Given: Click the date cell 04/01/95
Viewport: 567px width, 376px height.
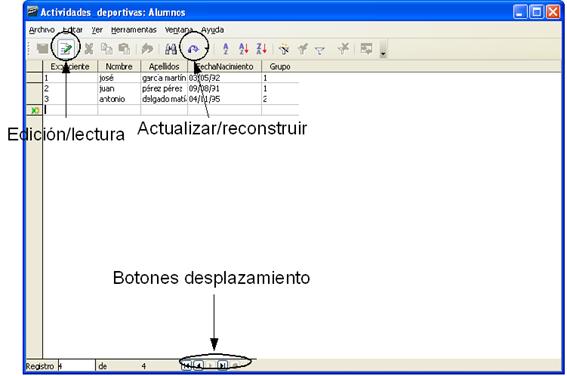Looking at the screenshot, I should coord(225,99).
